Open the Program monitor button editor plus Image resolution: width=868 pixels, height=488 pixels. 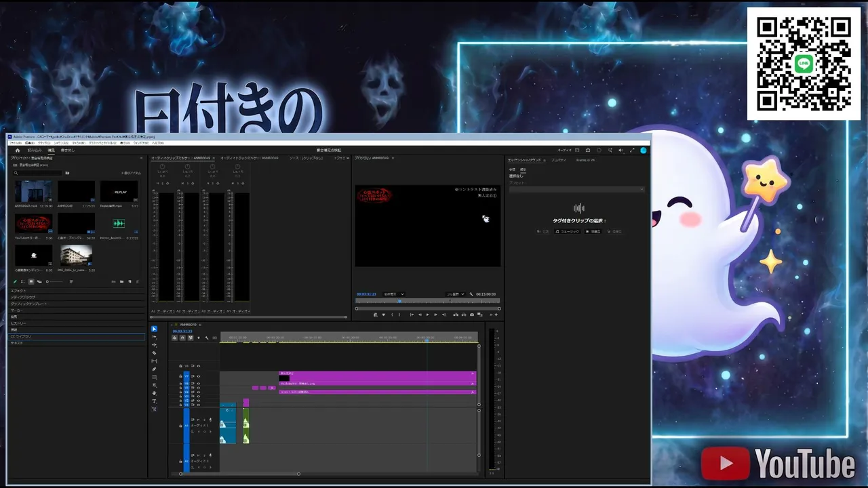pos(496,314)
